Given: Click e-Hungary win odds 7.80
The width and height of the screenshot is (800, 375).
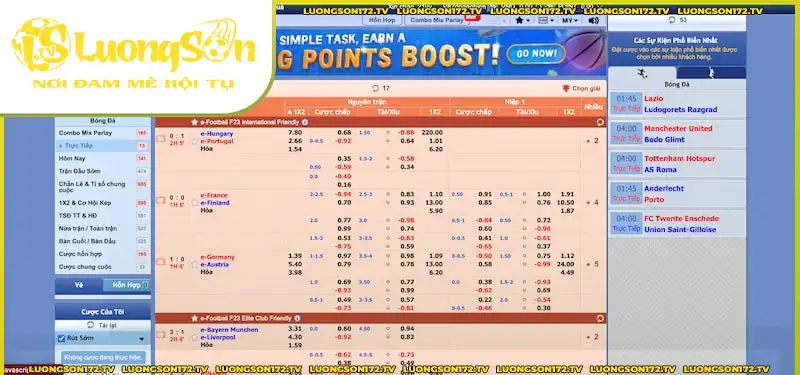Looking at the screenshot, I should click(295, 133).
